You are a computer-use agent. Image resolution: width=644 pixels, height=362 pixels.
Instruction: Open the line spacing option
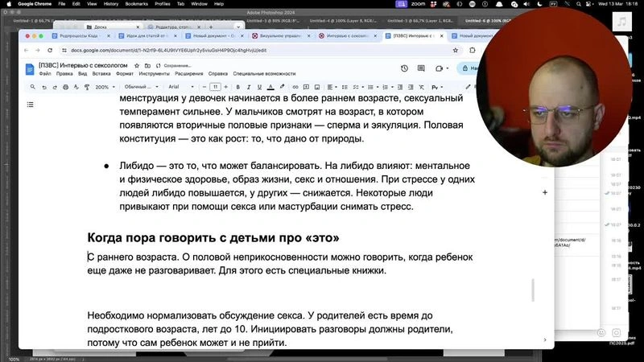pyautogui.click(x=345, y=87)
